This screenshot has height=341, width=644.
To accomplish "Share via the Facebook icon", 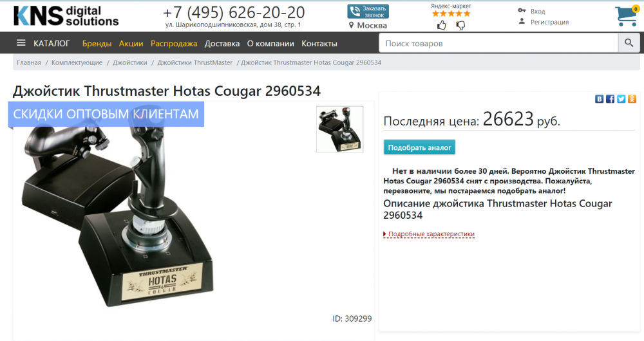I will coord(611,99).
